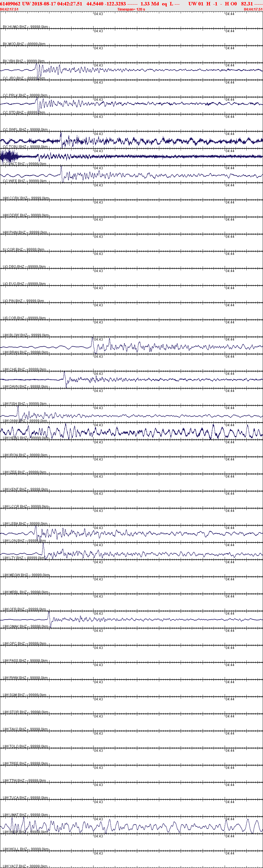Select the UW MEGW BHZ station label

click(26, 575)
